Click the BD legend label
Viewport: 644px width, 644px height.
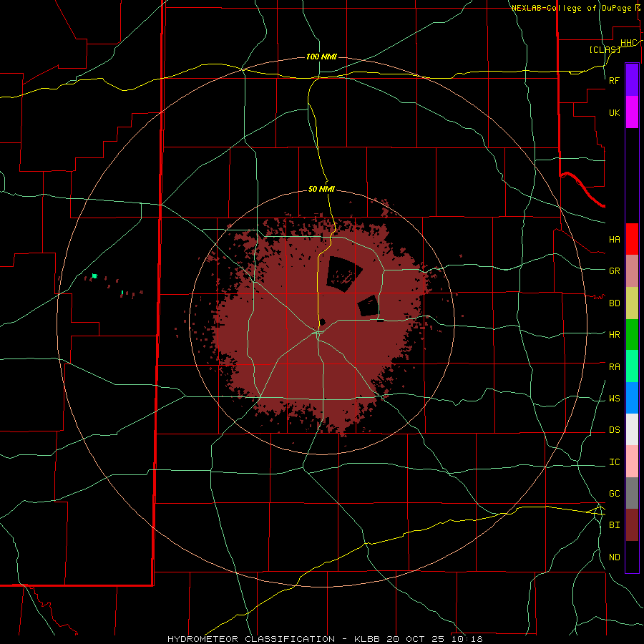point(614,303)
